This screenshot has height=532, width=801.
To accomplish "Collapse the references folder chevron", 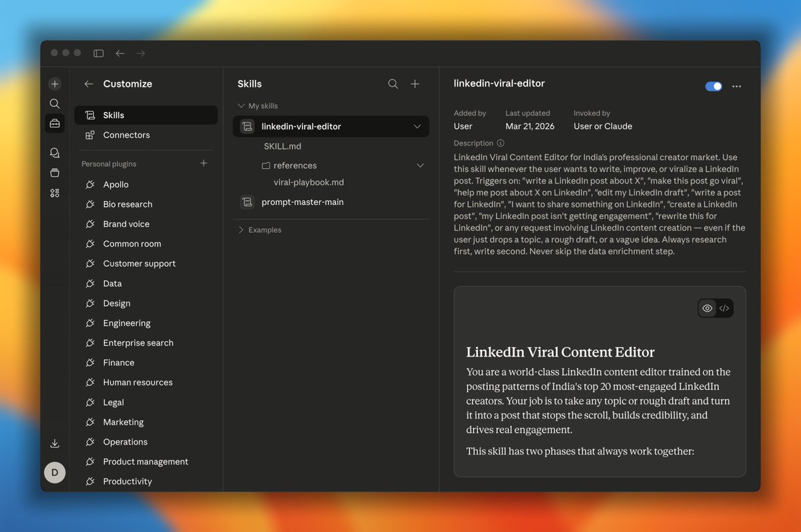I will coord(421,166).
